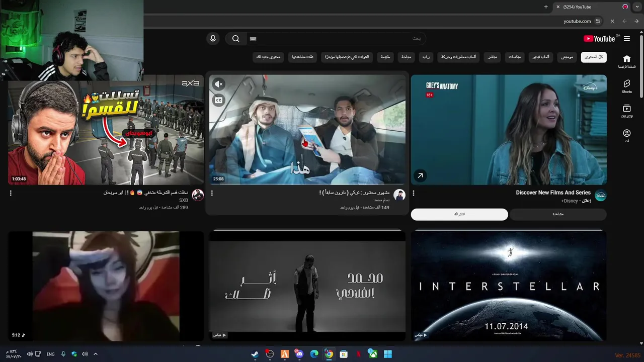This screenshot has width=644, height=362.
Task: Open a new browser tab with plus
Action: pyautogui.click(x=546, y=7)
